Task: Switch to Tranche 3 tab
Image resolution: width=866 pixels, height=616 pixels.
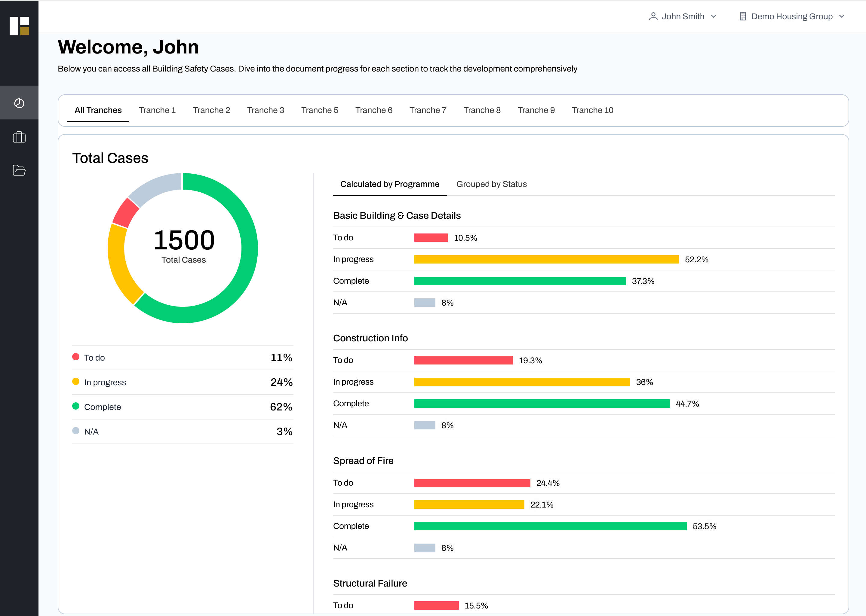Action: tap(266, 110)
